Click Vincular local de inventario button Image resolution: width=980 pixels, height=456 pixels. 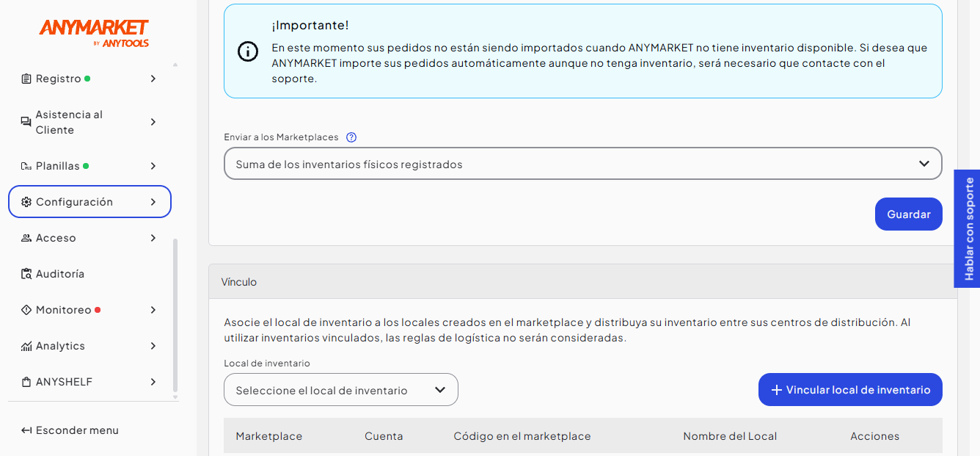click(x=850, y=390)
